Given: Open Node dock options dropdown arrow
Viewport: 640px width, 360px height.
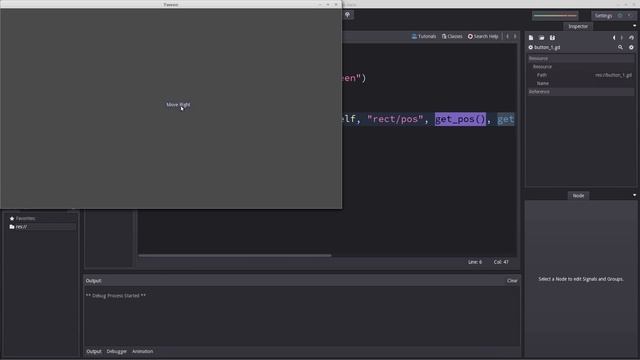Looking at the screenshot, I should tap(634, 195).
